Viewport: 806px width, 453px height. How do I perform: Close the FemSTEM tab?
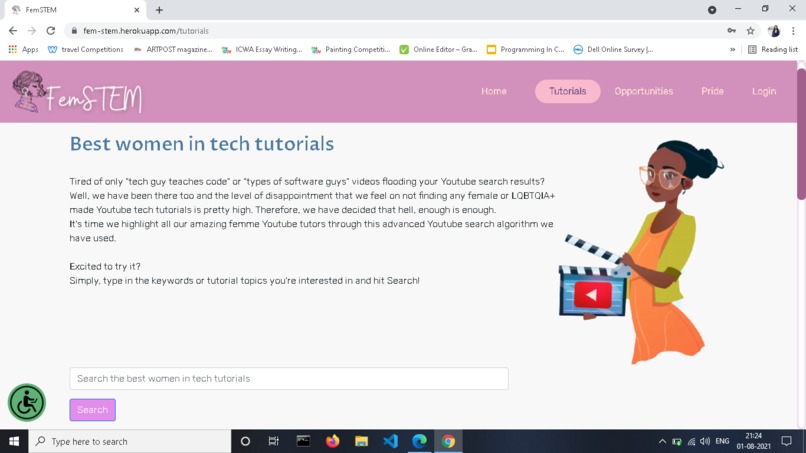[137, 10]
